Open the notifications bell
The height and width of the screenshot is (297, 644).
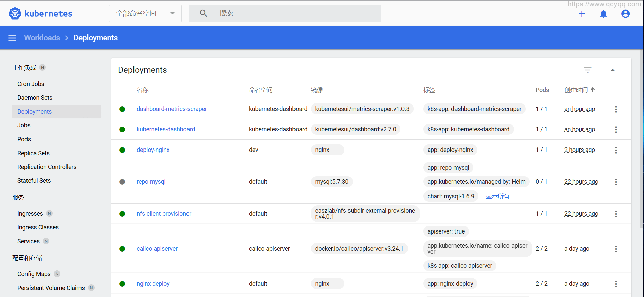[x=603, y=14]
